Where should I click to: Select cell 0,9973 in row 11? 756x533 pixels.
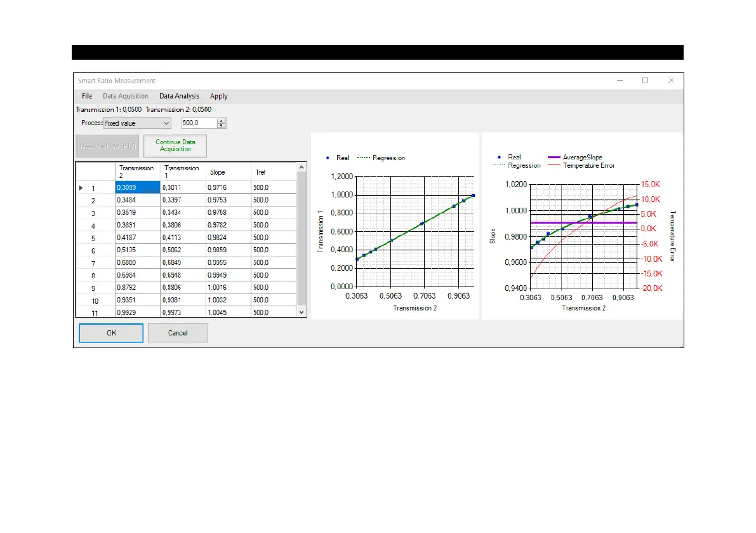pyautogui.click(x=183, y=312)
